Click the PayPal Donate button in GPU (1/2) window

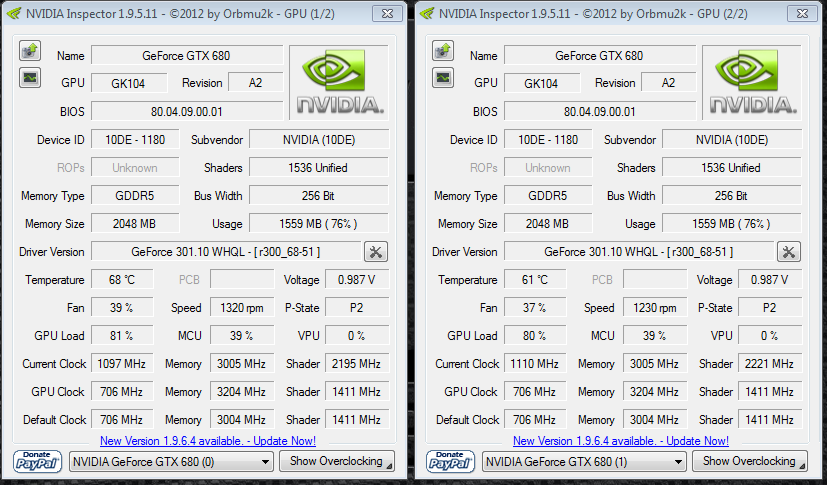(x=37, y=461)
